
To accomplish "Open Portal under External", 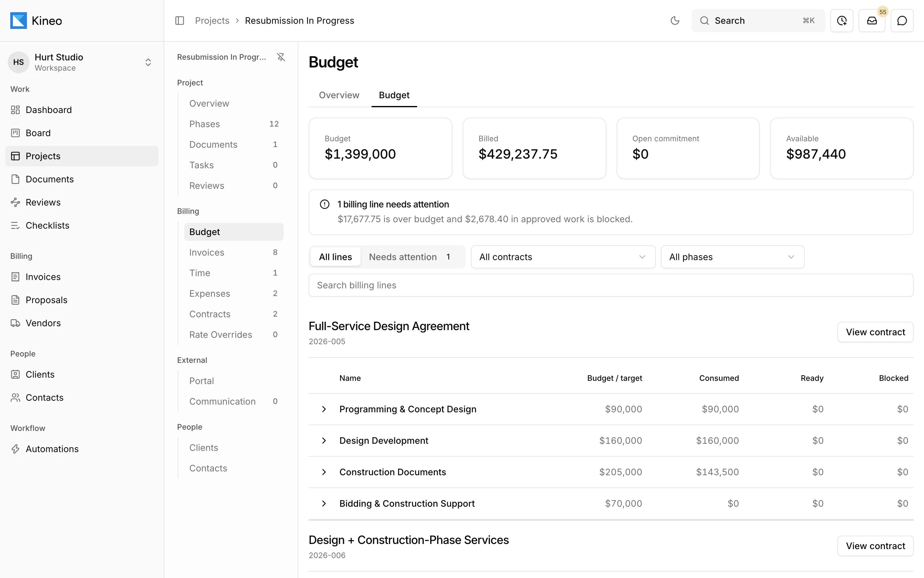I will point(234,381).
